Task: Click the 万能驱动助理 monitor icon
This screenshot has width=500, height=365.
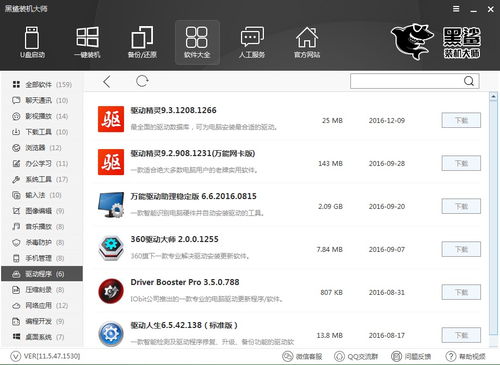Action: click(x=111, y=205)
